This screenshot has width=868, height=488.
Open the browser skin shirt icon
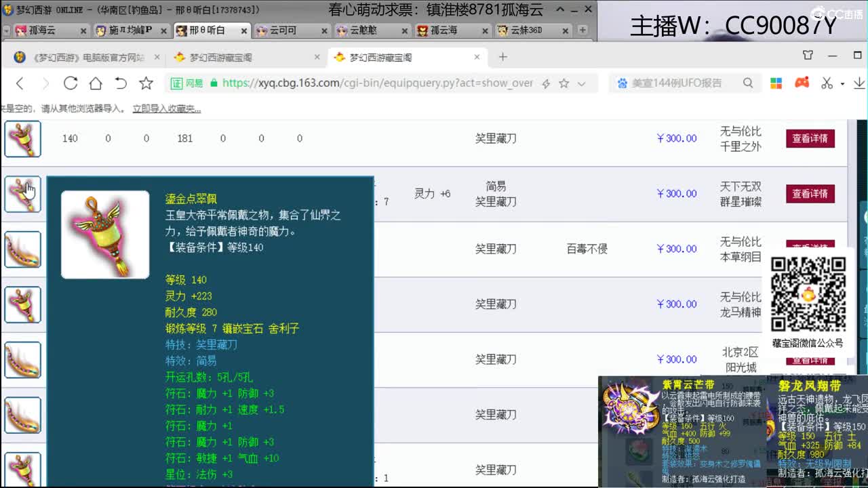(808, 55)
